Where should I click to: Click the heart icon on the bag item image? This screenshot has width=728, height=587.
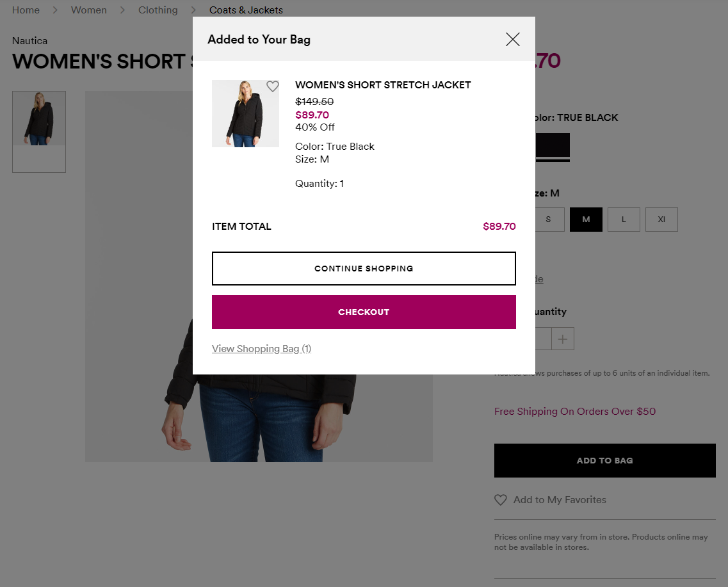tap(273, 86)
